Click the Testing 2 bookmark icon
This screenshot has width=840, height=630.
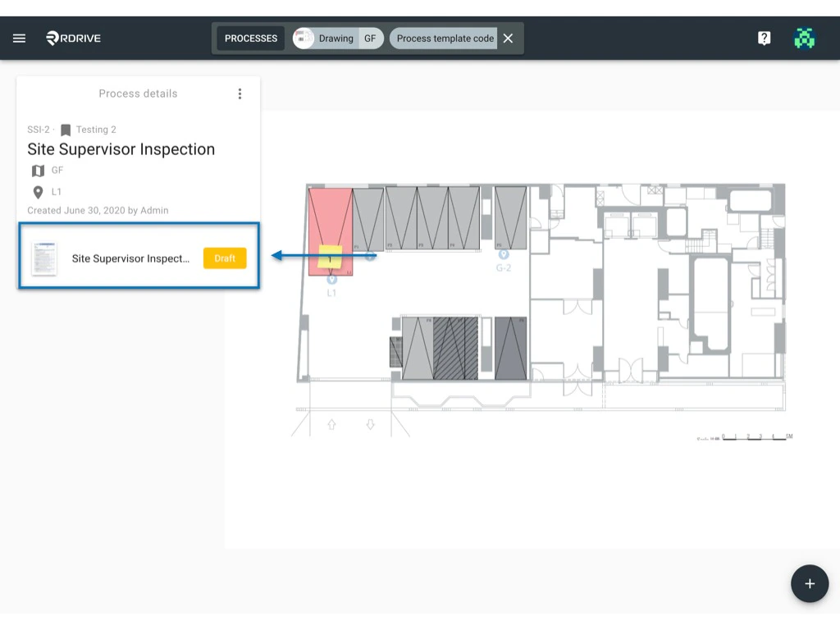click(66, 130)
